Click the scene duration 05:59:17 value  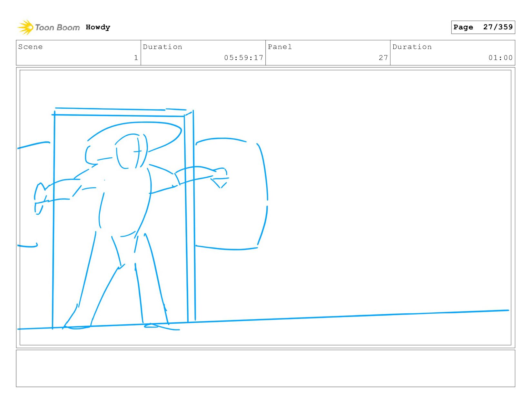pyautogui.click(x=244, y=58)
